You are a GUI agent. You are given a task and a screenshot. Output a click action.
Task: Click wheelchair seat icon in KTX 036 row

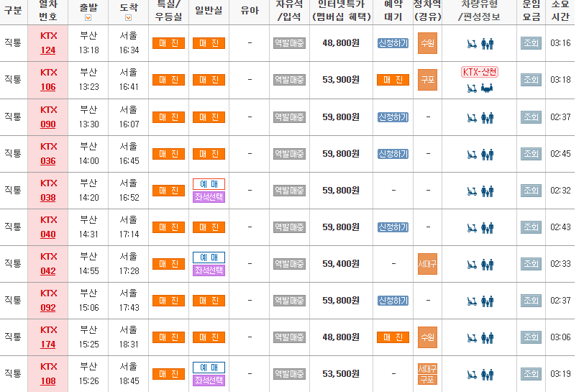472,155
